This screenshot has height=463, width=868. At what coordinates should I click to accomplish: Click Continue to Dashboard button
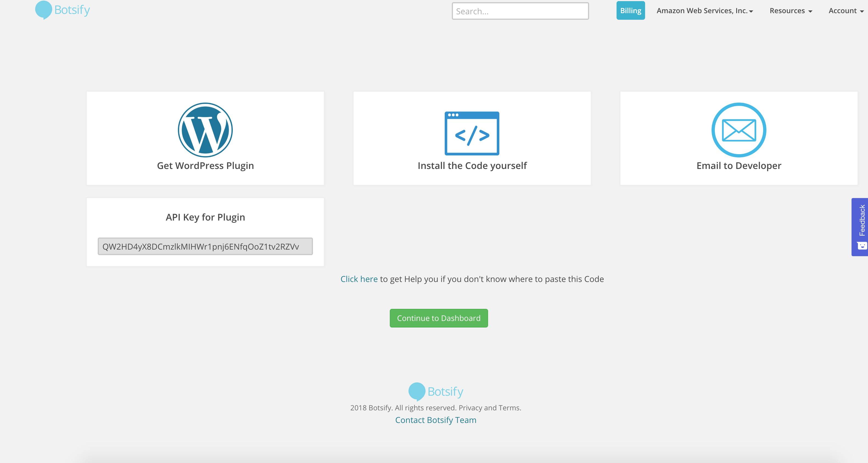(x=439, y=318)
